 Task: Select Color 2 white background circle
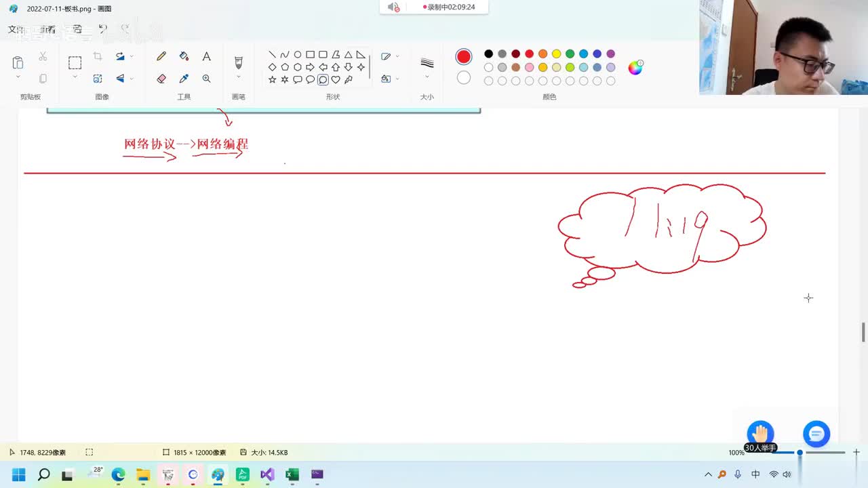pyautogui.click(x=464, y=78)
